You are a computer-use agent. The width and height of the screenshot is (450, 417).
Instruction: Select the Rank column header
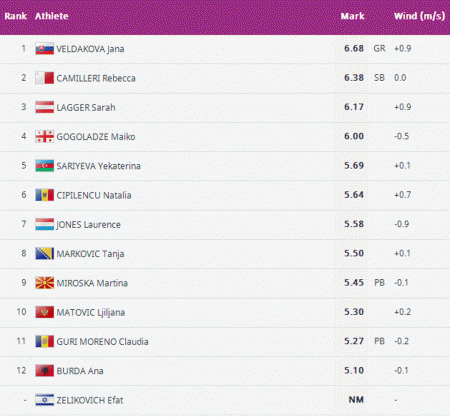pyautogui.click(x=15, y=16)
